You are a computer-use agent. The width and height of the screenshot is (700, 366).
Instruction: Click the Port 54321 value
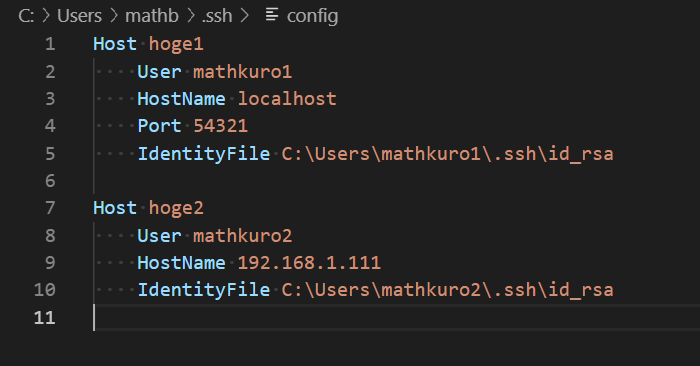tap(221, 126)
